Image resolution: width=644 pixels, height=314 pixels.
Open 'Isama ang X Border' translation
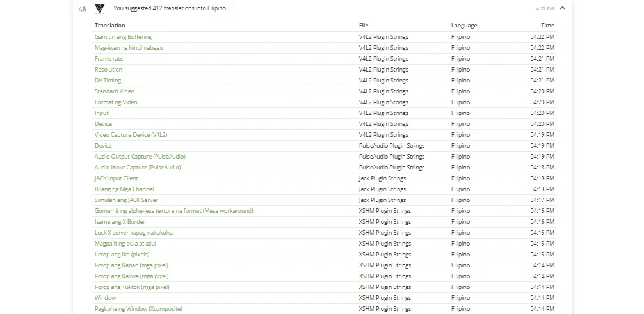[x=120, y=222]
